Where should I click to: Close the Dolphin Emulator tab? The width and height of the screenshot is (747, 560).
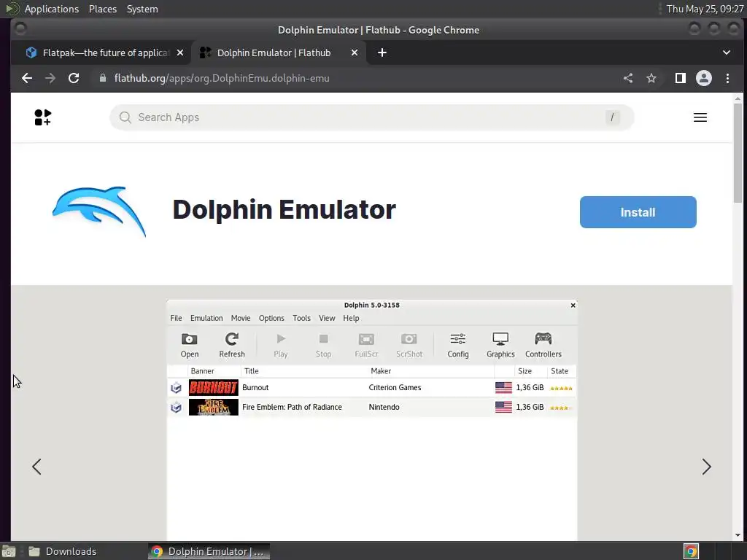pyautogui.click(x=355, y=52)
